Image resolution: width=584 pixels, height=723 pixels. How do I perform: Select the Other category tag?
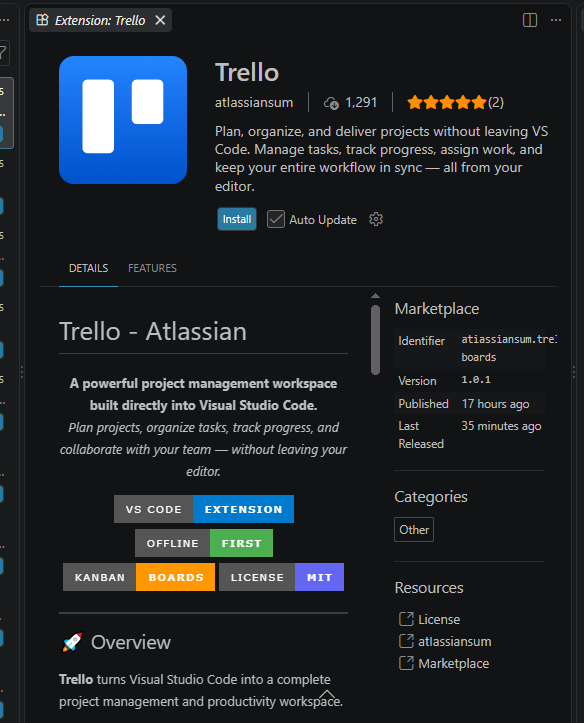tap(414, 530)
